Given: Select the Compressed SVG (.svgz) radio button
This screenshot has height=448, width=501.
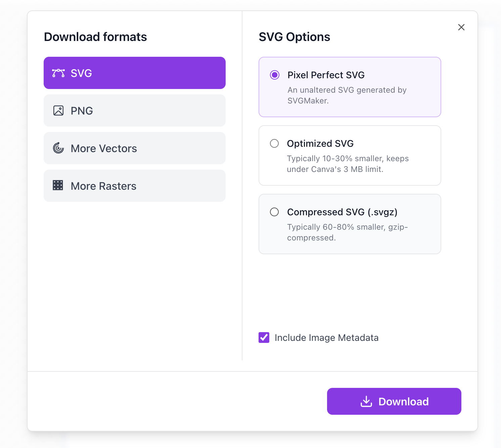Looking at the screenshot, I should point(274,212).
